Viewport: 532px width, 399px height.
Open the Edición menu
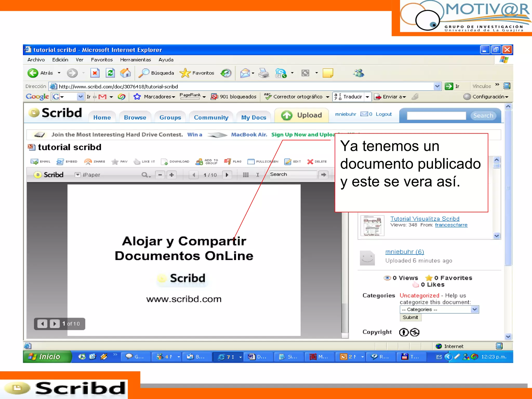pos(60,60)
